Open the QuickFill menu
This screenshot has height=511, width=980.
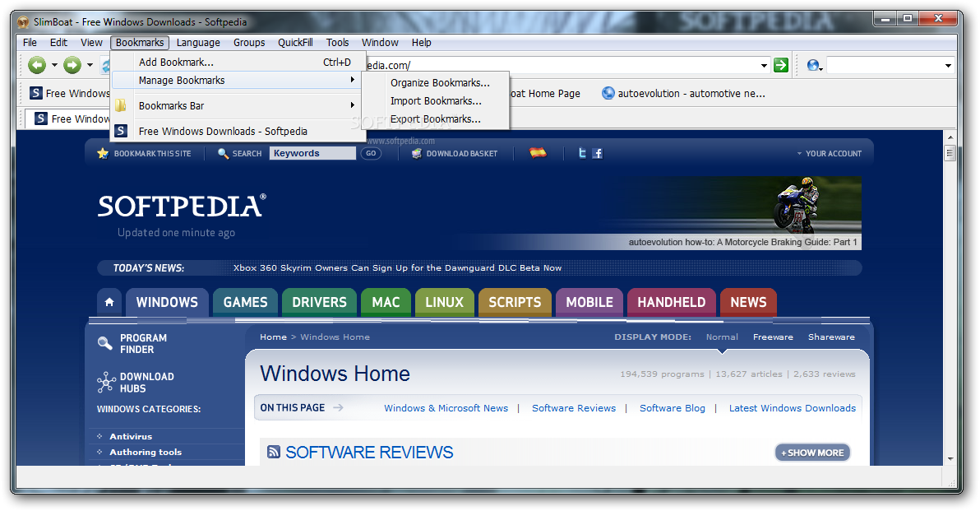click(x=295, y=43)
